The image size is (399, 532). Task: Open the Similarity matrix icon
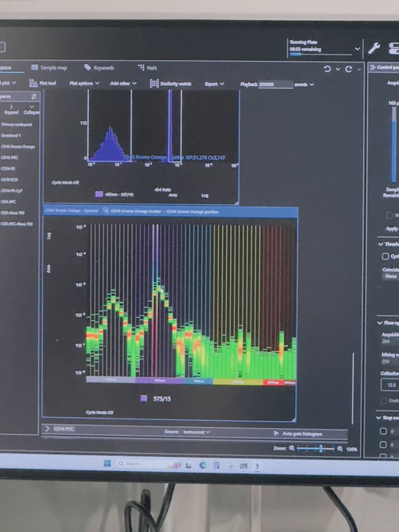[x=154, y=84]
